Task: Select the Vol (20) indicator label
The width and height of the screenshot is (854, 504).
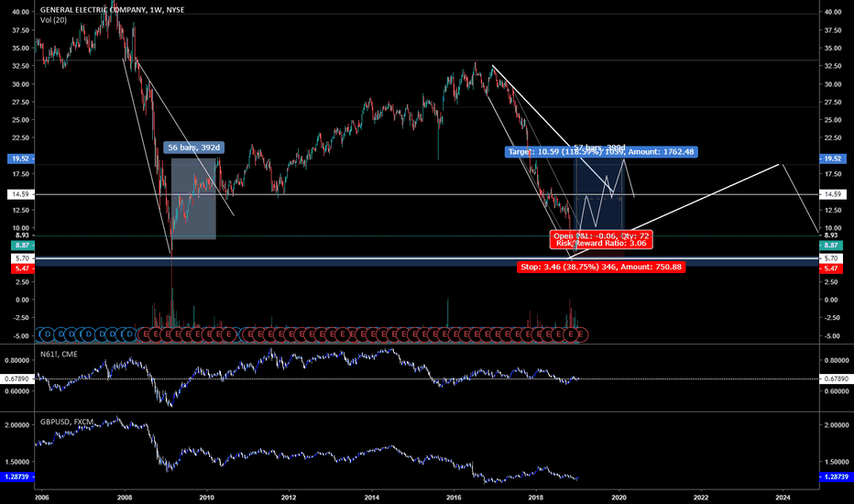Action: point(53,20)
